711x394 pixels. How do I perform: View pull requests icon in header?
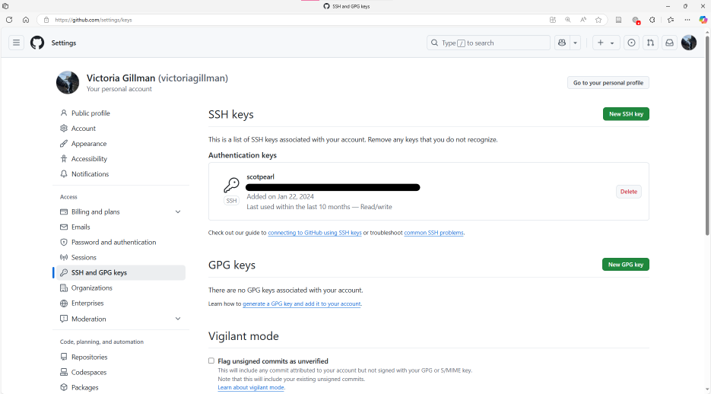[650, 43]
